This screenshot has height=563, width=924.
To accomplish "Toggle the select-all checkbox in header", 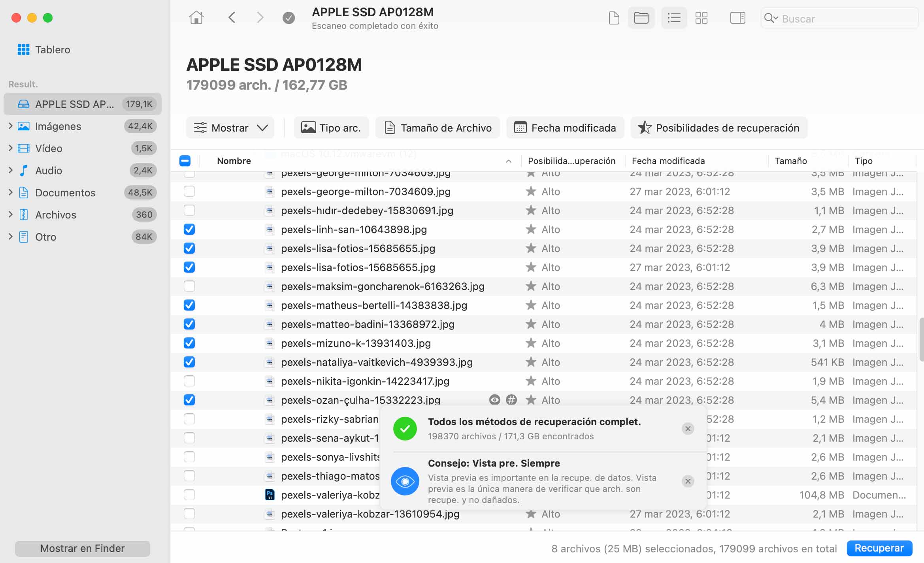I will click(185, 161).
